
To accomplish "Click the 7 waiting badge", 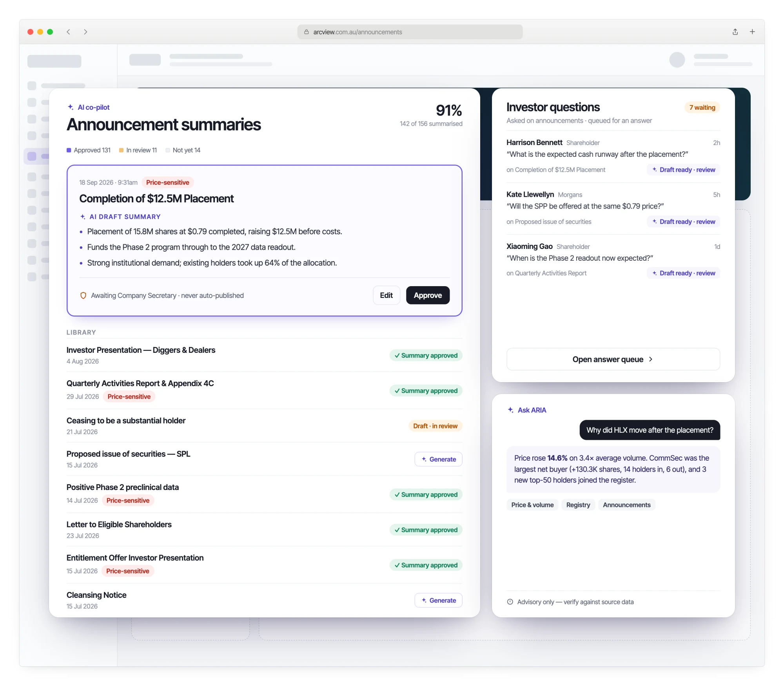I will point(702,107).
